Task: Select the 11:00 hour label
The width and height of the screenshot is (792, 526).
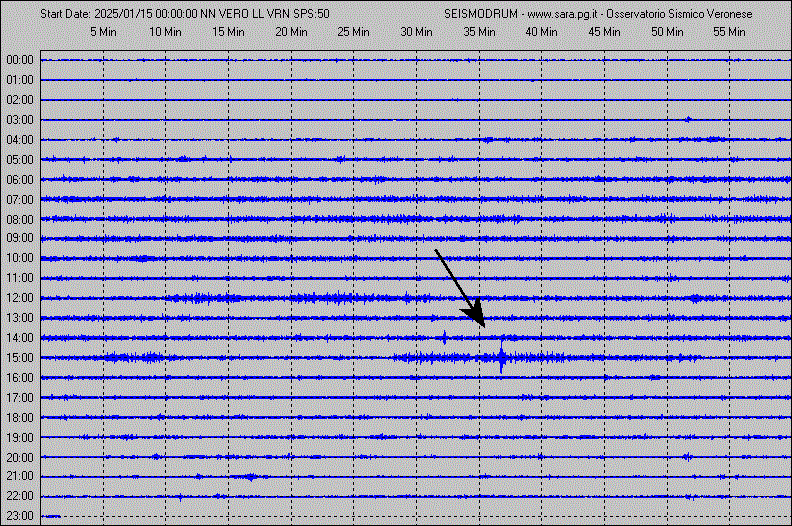Action: pos(20,278)
